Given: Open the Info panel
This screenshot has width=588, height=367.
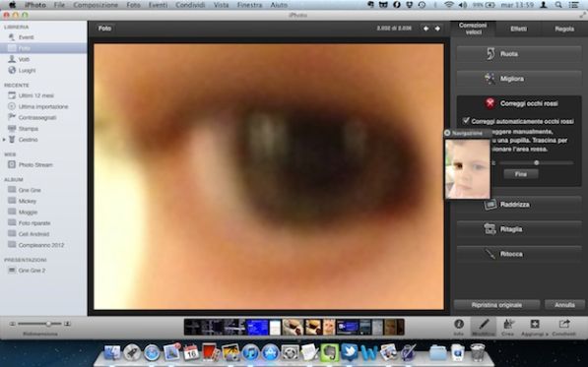Looking at the screenshot, I should 459,327.
